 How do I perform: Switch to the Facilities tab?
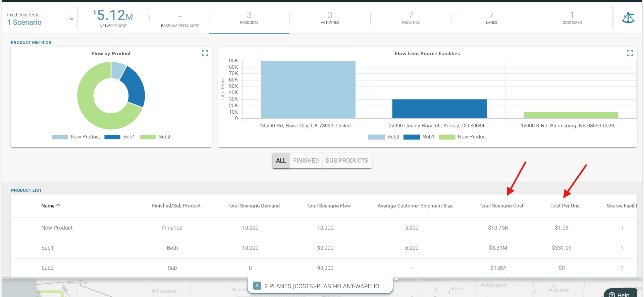[x=411, y=18]
